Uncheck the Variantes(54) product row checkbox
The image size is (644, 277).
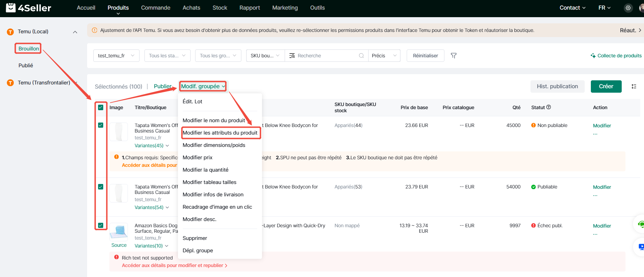click(x=100, y=187)
